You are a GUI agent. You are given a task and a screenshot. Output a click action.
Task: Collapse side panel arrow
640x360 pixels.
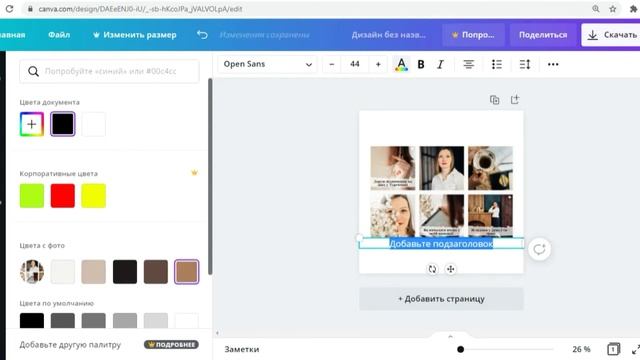[x=217, y=333]
